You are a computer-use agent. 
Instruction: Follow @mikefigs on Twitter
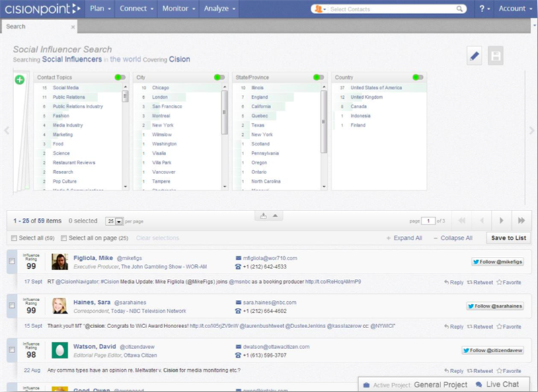pyautogui.click(x=497, y=262)
